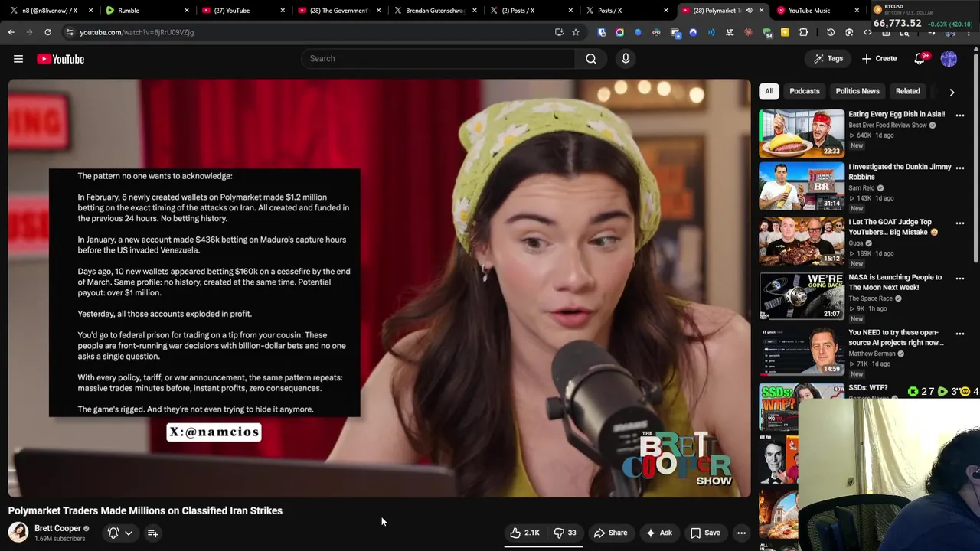Image resolution: width=980 pixels, height=551 pixels.
Task: Open Matthew Berman channel name
Action: 871,354
